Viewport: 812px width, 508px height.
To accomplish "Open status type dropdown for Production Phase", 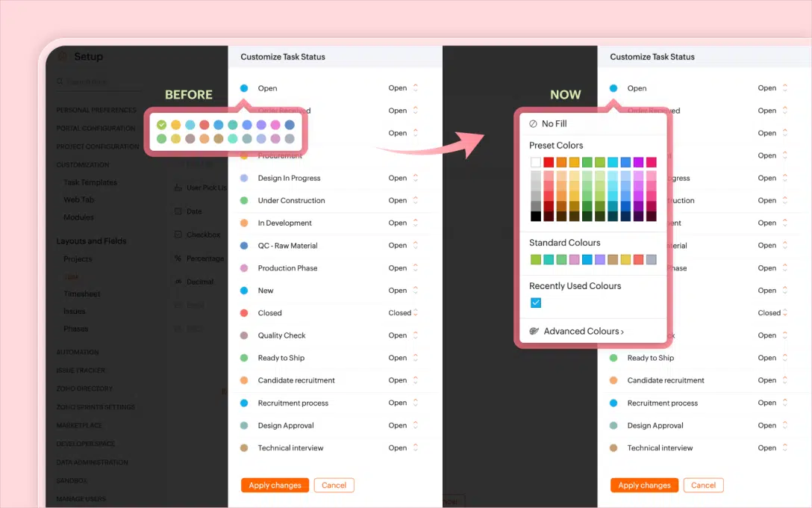I will pyautogui.click(x=403, y=268).
